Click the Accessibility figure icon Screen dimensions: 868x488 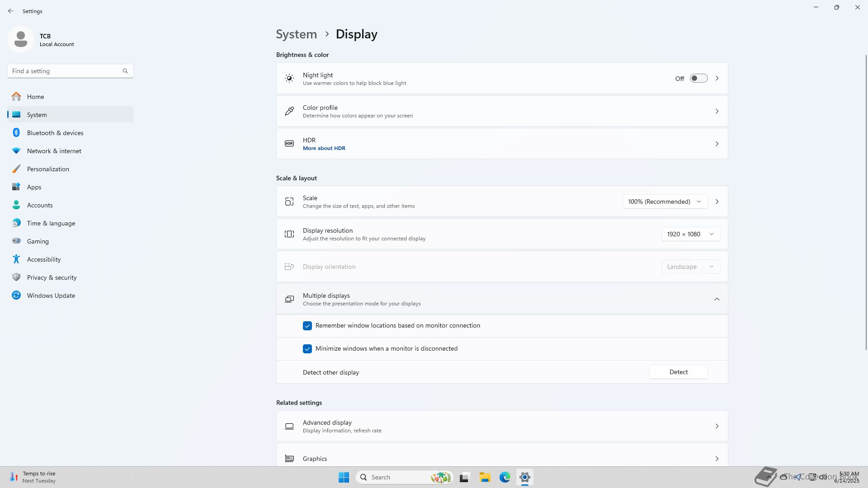click(x=16, y=259)
